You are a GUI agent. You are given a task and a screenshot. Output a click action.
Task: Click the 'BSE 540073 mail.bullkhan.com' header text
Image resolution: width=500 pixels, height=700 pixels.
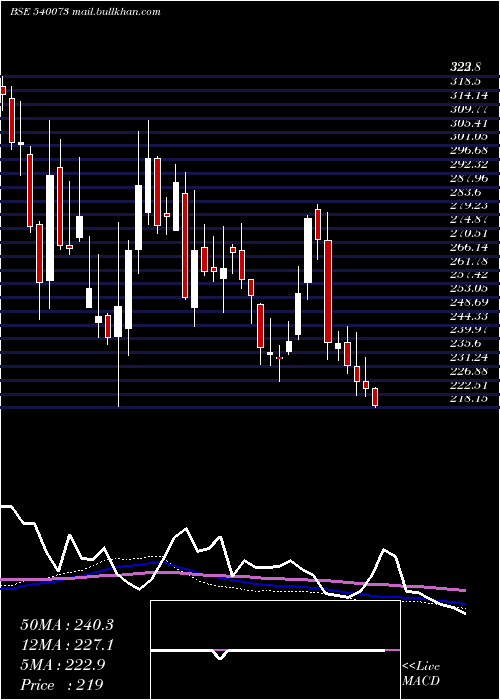[85, 12]
